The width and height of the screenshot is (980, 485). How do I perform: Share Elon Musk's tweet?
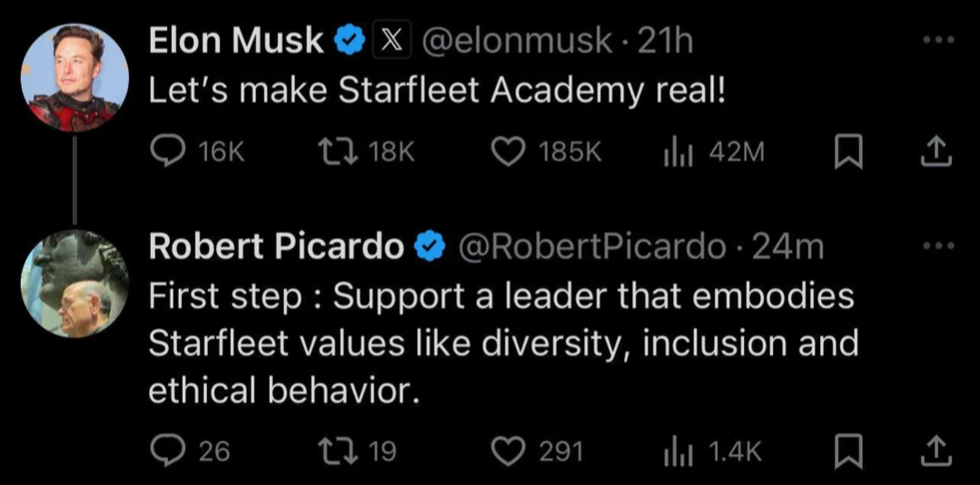pyautogui.click(x=935, y=153)
